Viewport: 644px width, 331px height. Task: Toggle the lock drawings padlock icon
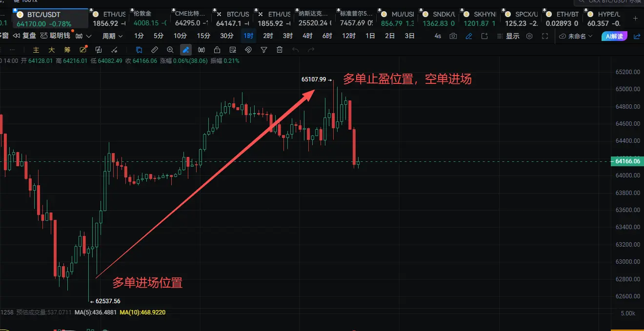[217, 50]
